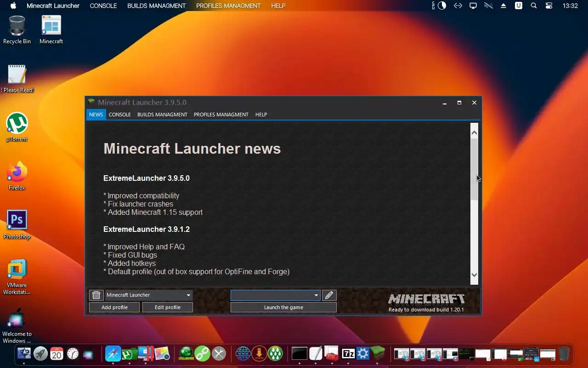The height and width of the screenshot is (368, 588).
Task: Click the news scrollbar down arrow
Action: click(475, 275)
